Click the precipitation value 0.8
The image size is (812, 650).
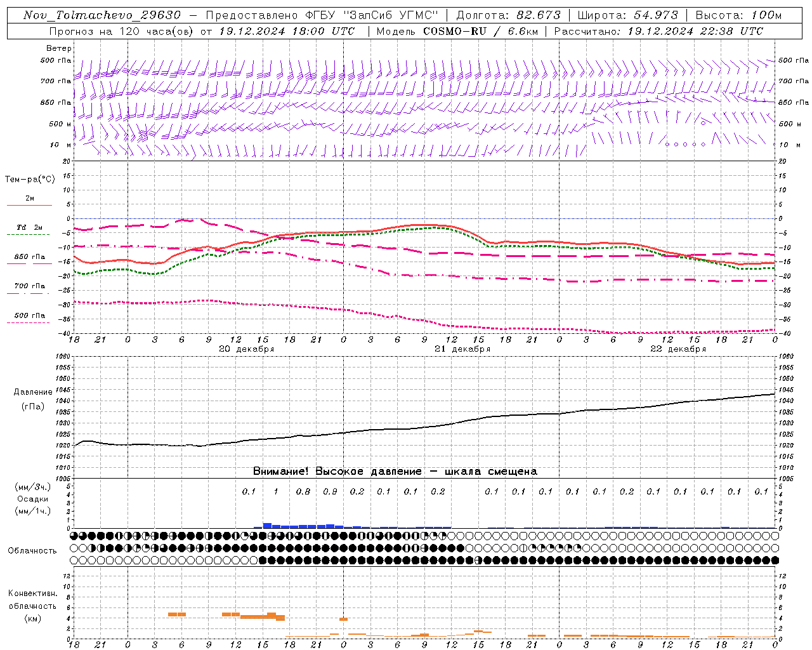303,491
